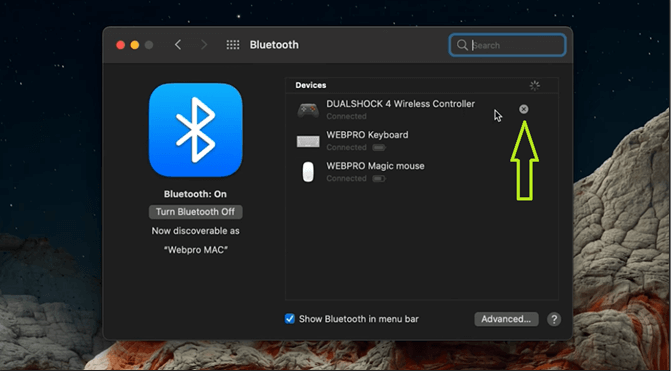Close the Bluetooth window with red button
Image resolution: width=671 pixels, height=371 pixels.
click(x=121, y=45)
